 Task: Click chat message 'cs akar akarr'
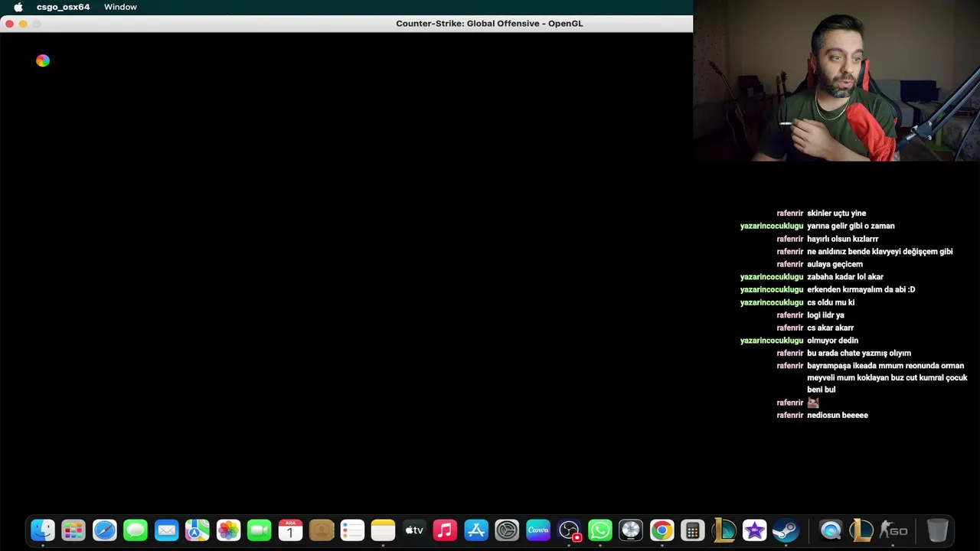coord(830,328)
